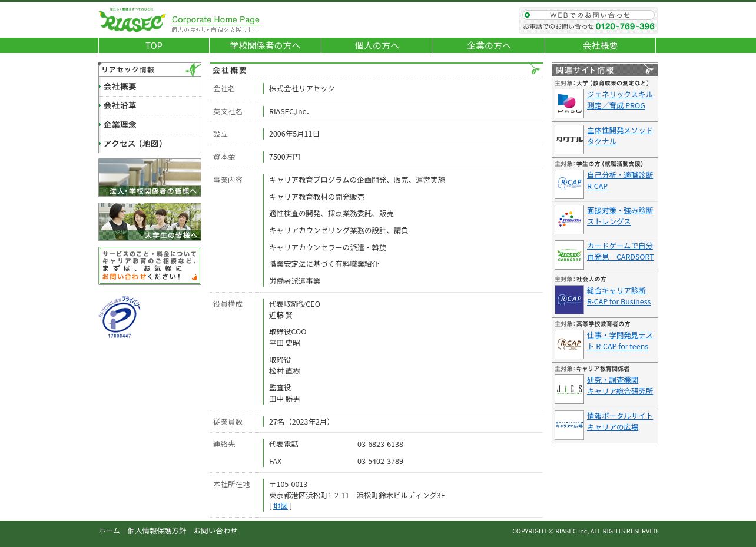
Task: Click the English name RIASEC,Inc.
Action: pyautogui.click(x=289, y=112)
